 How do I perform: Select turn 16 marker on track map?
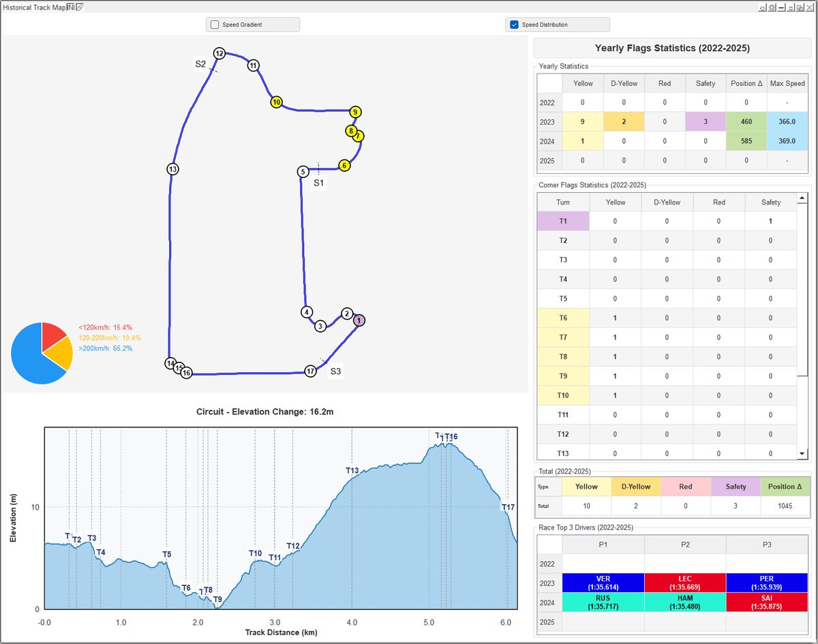click(186, 373)
